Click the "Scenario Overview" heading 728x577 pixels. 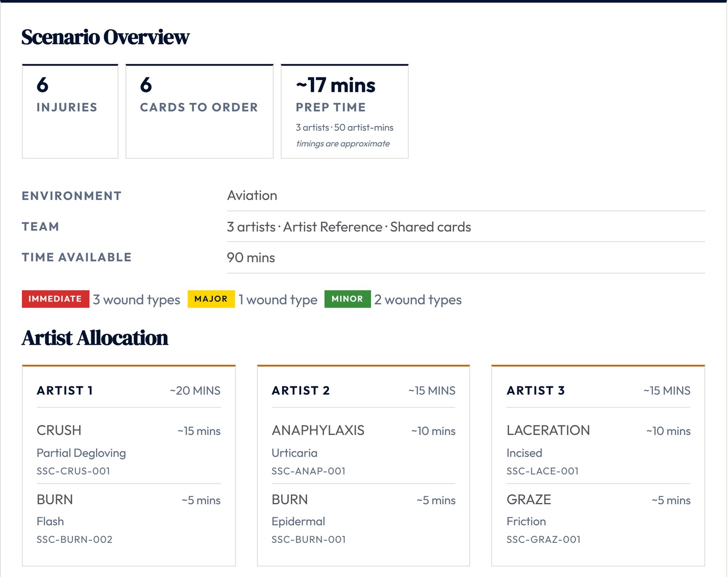pos(105,37)
